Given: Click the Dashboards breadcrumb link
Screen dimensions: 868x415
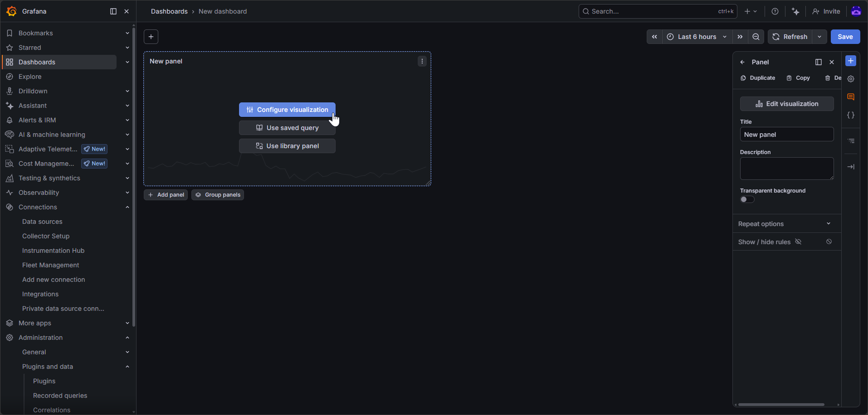Looking at the screenshot, I should click(169, 11).
